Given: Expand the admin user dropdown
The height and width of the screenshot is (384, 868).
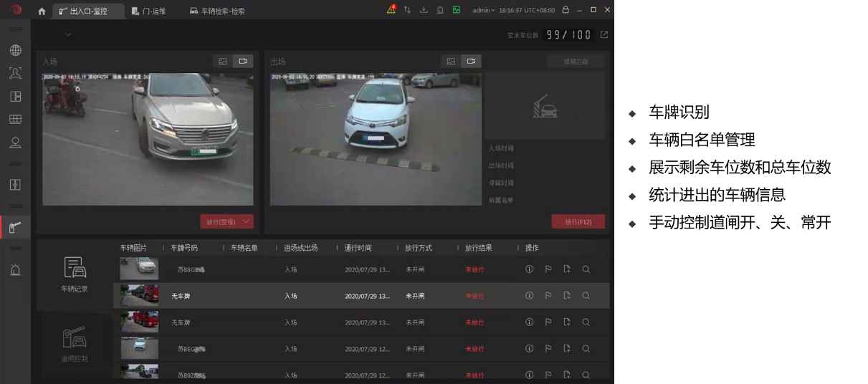Looking at the screenshot, I should tap(483, 11).
